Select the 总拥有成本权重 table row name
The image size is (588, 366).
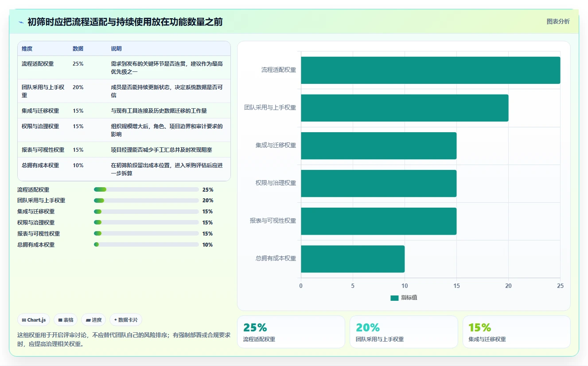(40, 165)
